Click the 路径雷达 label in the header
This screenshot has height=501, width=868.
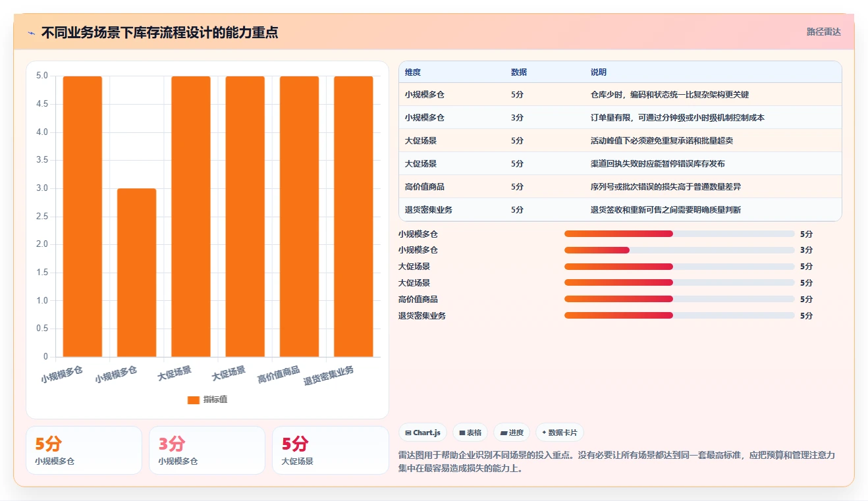click(x=823, y=32)
